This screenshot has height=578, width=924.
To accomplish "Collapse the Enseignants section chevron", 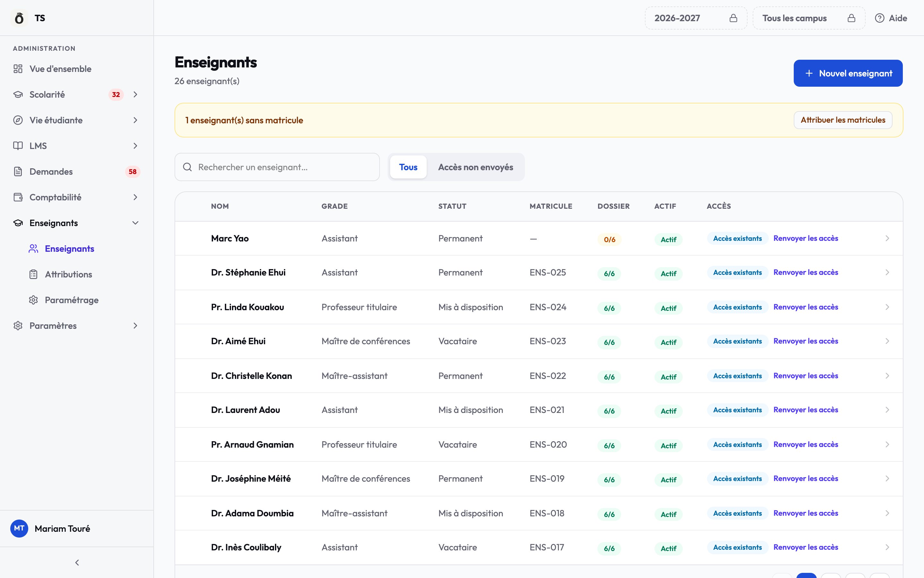I will (135, 223).
